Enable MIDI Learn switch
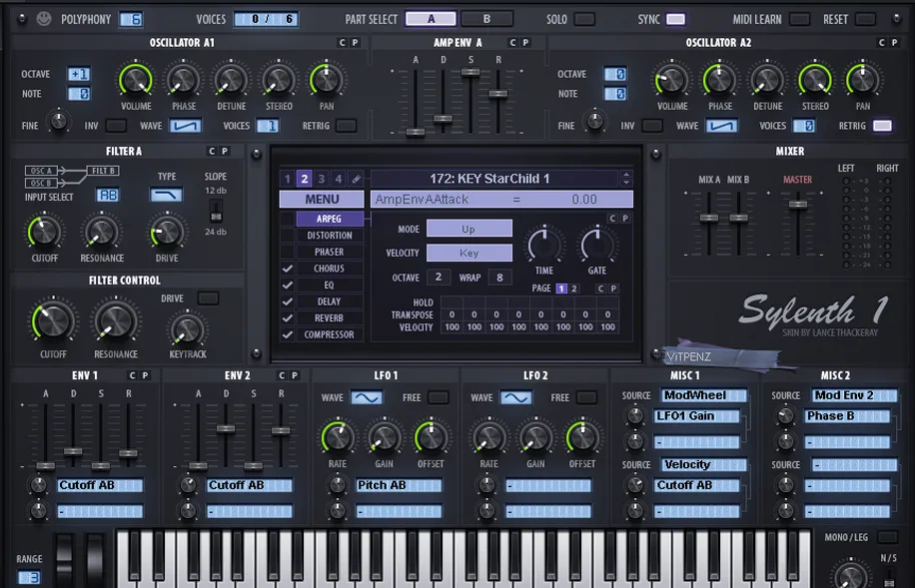Screen dimensions: 915x588 click(x=799, y=19)
